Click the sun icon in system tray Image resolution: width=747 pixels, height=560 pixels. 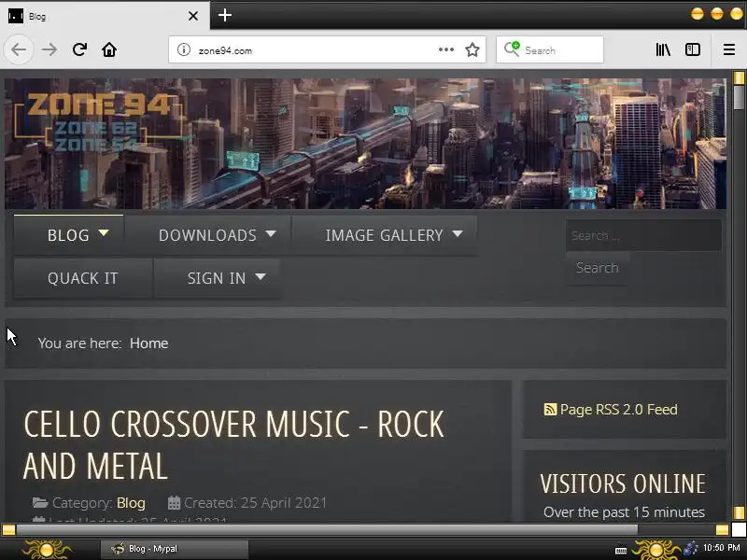coord(656,550)
